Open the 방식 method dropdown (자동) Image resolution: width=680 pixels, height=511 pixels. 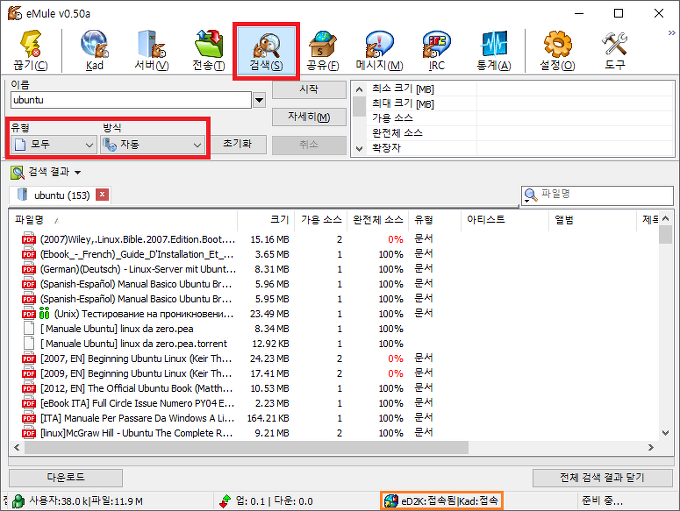tap(153, 144)
